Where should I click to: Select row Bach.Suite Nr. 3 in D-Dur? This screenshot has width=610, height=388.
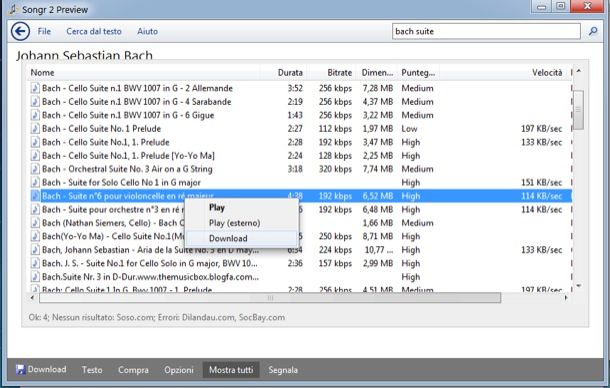(x=300, y=277)
